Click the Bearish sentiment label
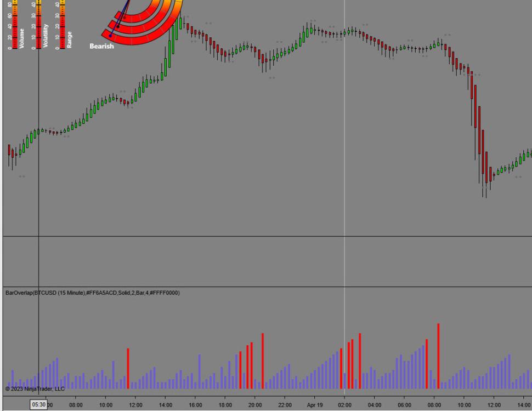Screen dimensions: 532x411 point(102,47)
